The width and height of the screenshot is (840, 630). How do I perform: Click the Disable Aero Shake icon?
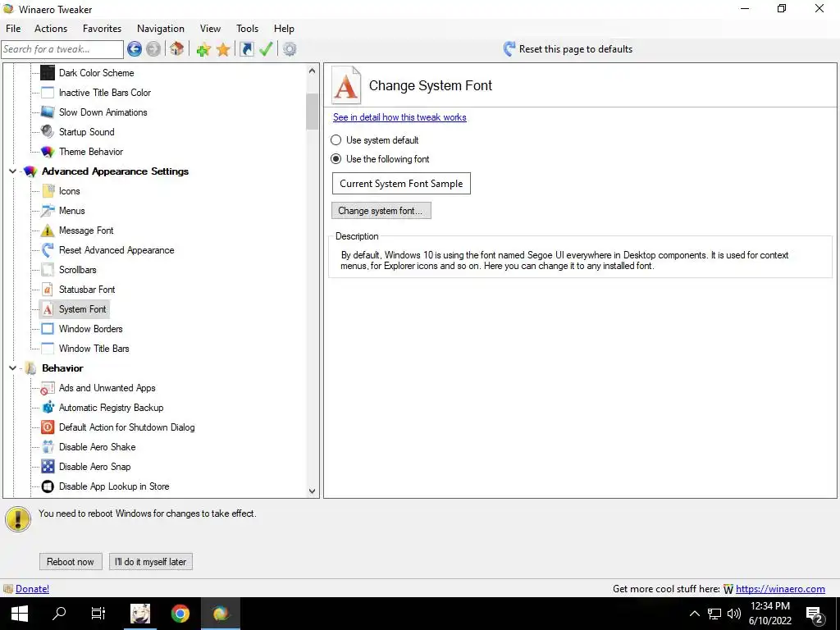[x=48, y=447]
